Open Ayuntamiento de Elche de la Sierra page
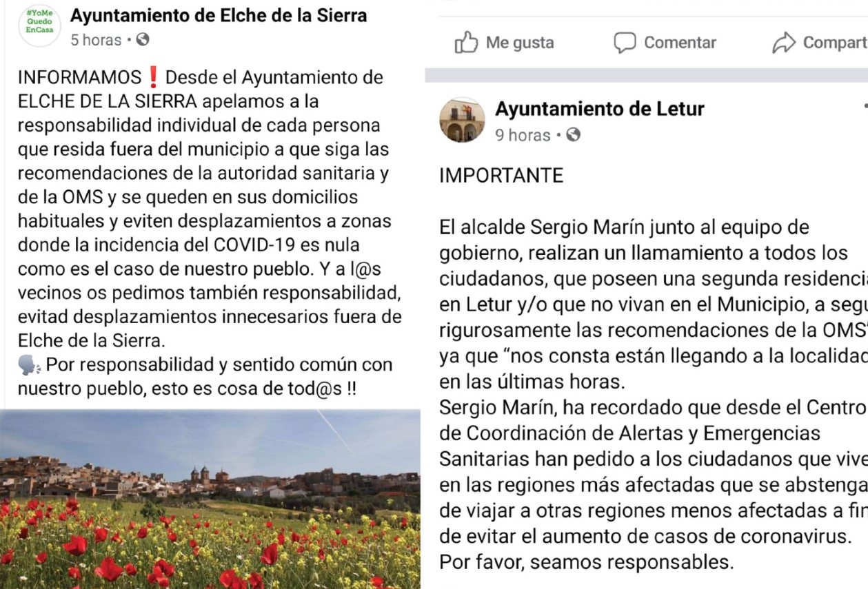The image size is (868, 589). point(219,15)
